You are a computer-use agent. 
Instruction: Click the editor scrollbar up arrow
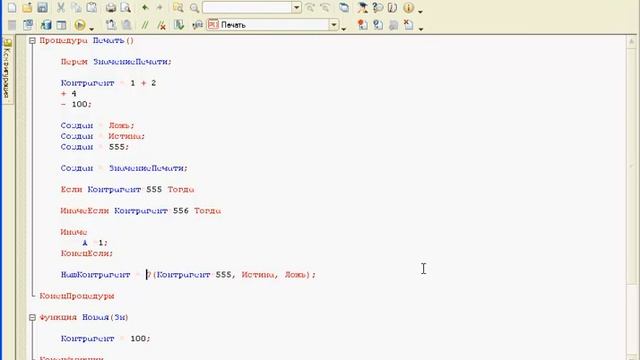(x=631, y=41)
